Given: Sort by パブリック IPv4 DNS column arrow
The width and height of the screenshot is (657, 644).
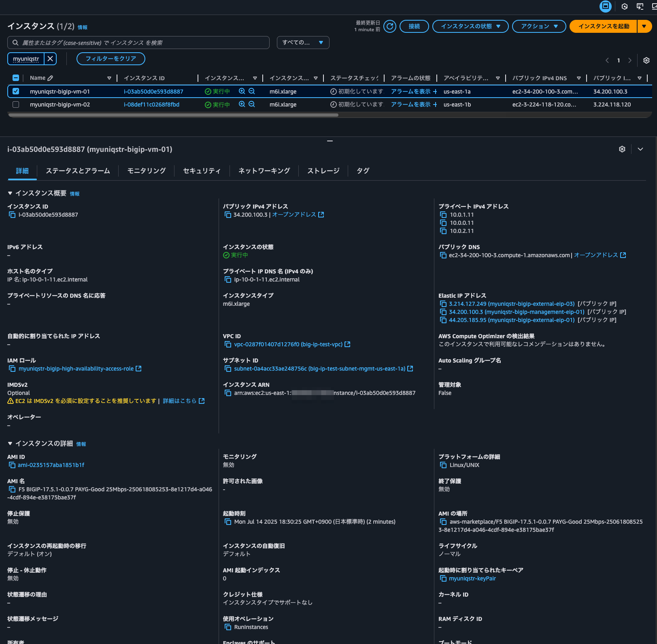Looking at the screenshot, I should [x=579, y=78].
